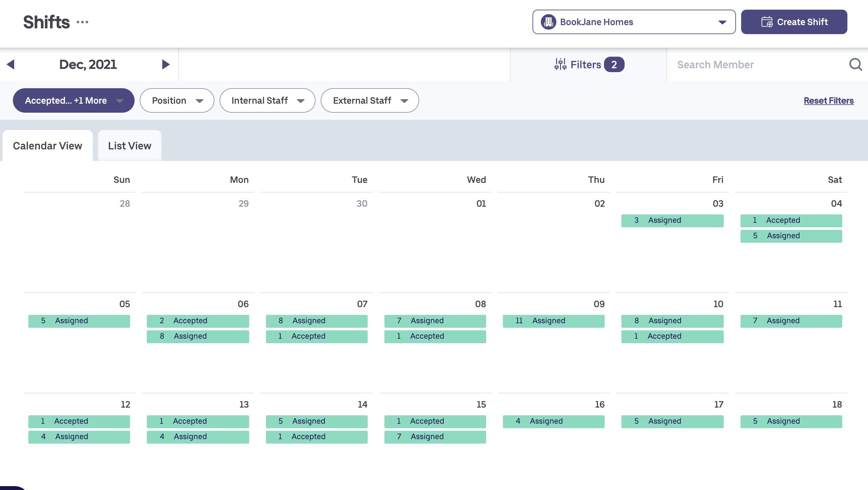Viewport: 868px width, 490px height.
Task: Click the Create Shift button
Action: point(794,22)
